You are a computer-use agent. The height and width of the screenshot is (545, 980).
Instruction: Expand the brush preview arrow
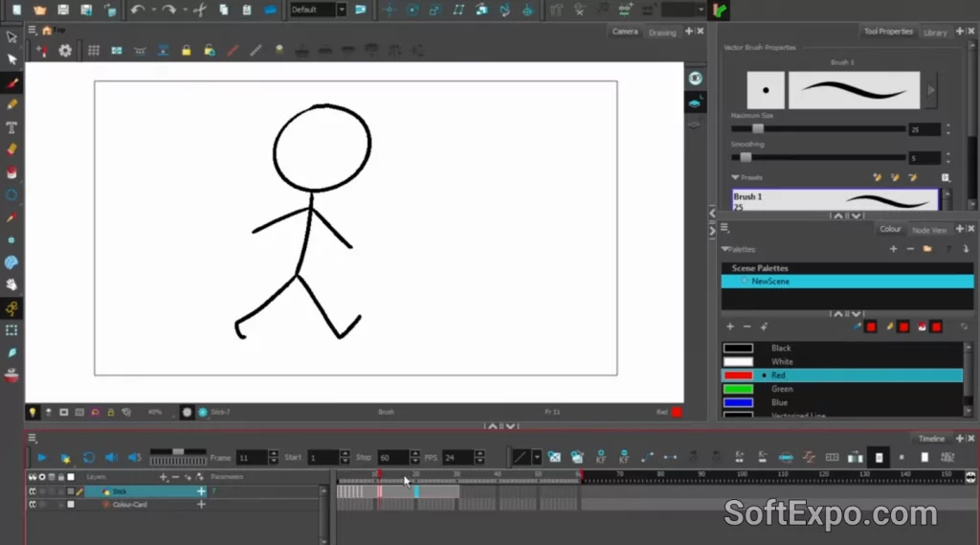tap(930, 90)
